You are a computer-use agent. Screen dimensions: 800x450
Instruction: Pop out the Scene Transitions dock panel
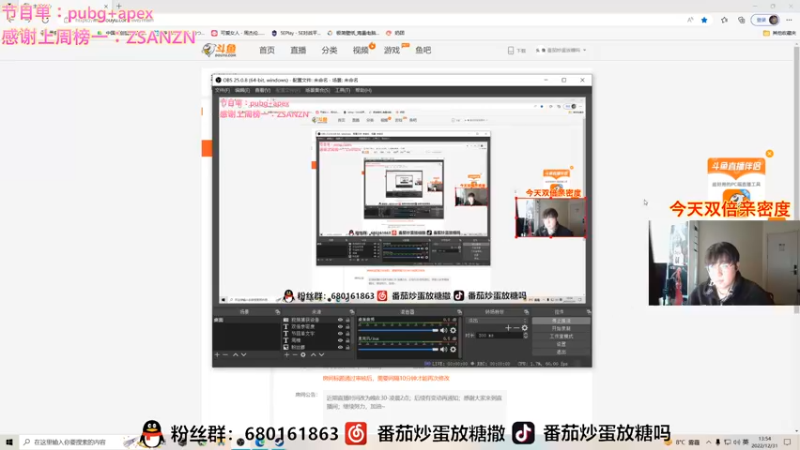[x=527, y=311]
